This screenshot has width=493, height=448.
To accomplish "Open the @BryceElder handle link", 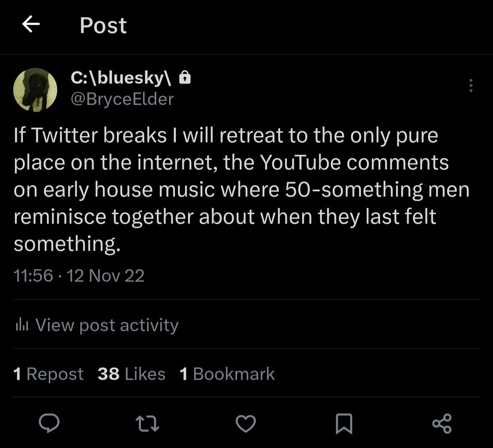I will [122, 99].
